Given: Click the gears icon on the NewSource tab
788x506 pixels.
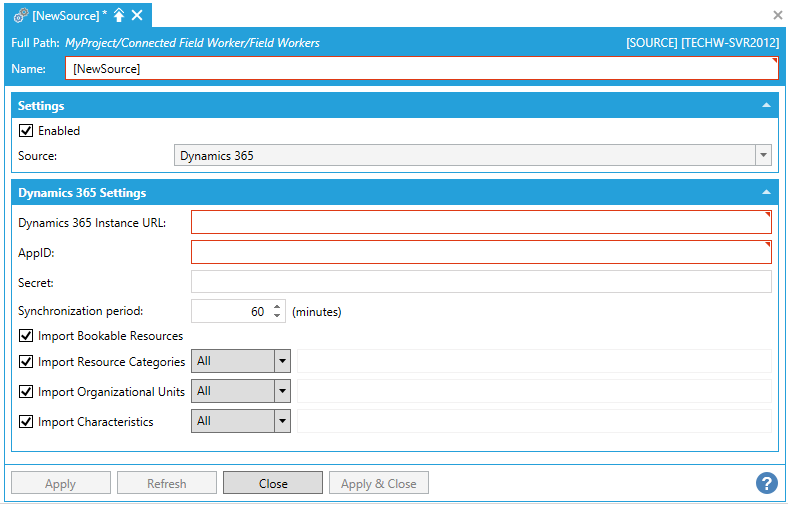Looking at the screenshot, I should [x=20, y=15].
